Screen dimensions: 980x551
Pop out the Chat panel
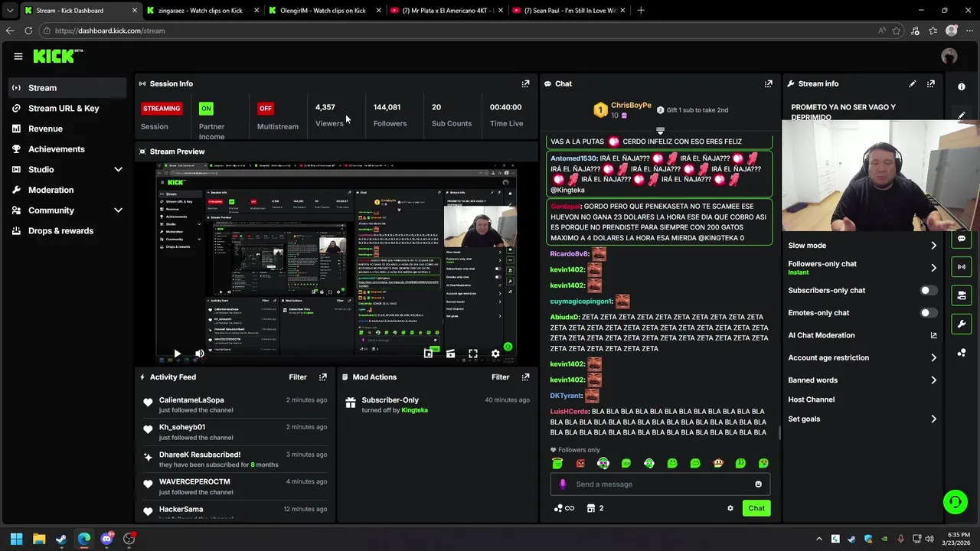point(768,83)
